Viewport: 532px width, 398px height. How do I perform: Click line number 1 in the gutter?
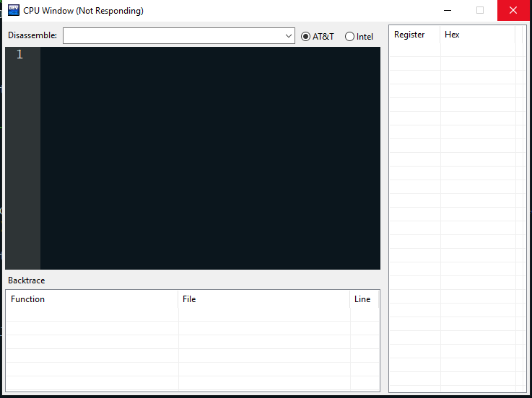point(19,54)
